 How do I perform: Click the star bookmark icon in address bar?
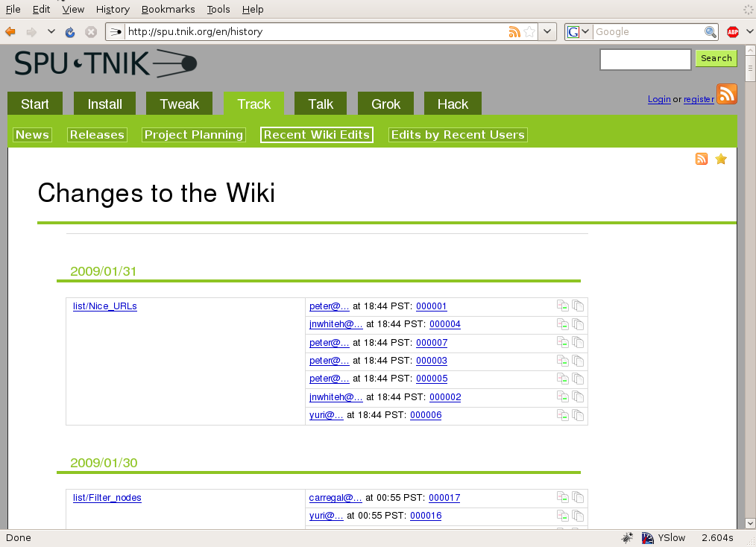click(529, 32)
